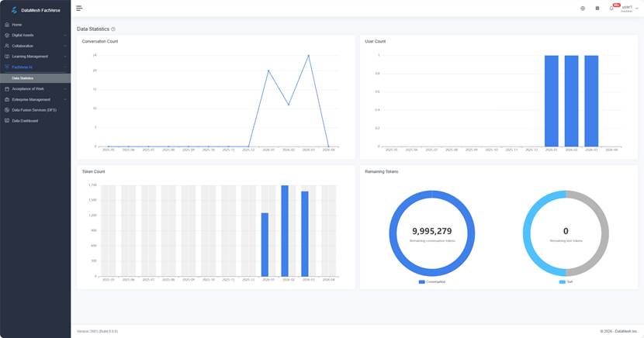
Task: Expand the Collaboration menu chevron
Action: (65, 46)
